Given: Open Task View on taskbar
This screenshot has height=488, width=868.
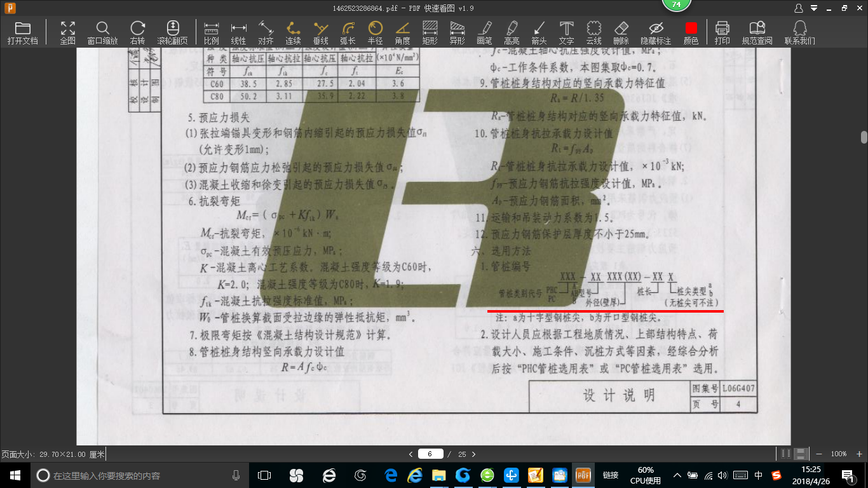Looking at the screenshot, I should [264, 475].
